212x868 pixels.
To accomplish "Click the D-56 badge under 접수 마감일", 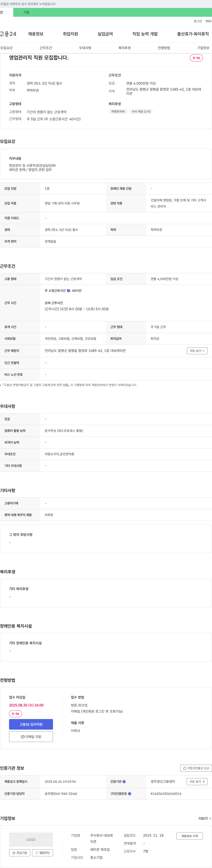I will [15, 714].
